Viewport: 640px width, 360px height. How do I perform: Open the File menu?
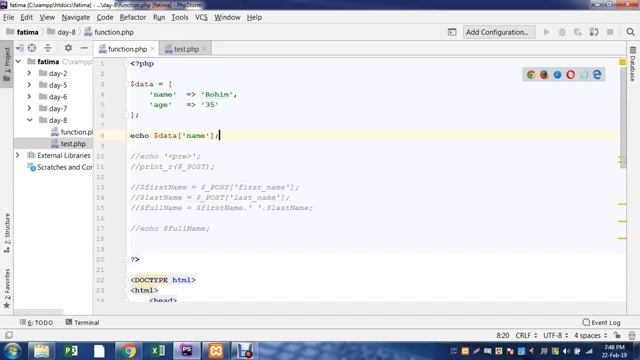pyautogui.click(x=8, y=17)
